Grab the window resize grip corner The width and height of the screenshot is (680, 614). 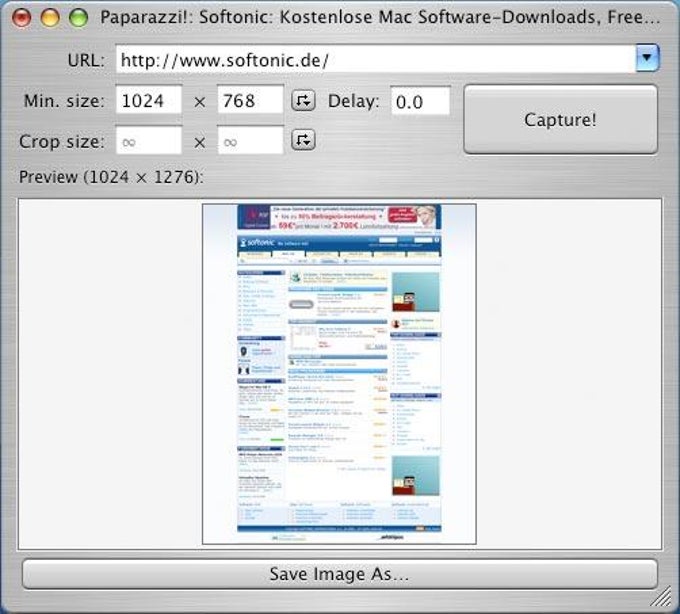tap(662, 598)
